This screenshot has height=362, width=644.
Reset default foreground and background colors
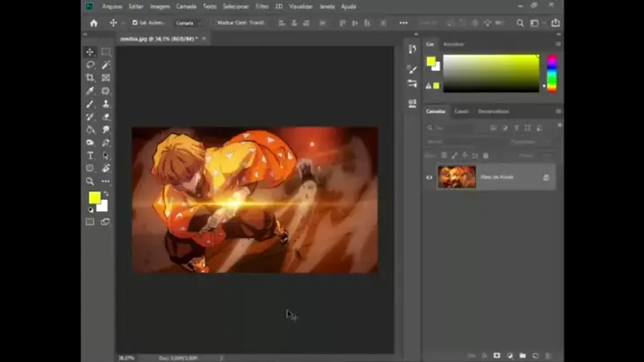click(91, 210)
